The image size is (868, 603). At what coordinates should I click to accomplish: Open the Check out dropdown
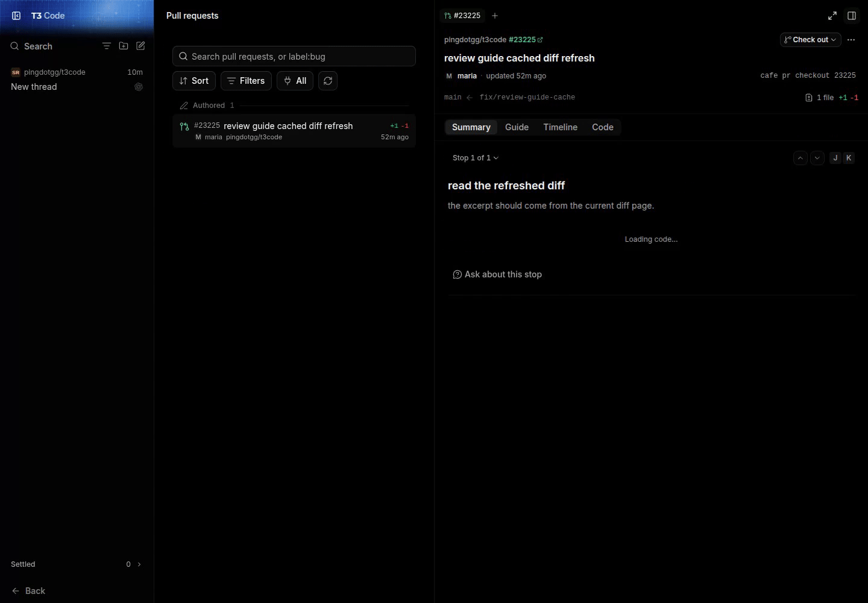coord(810,40)
